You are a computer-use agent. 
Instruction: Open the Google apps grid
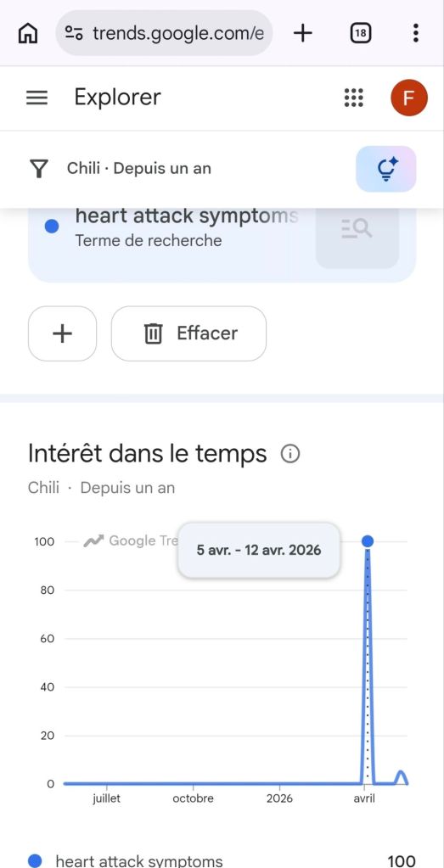click(x=354, y=98)
